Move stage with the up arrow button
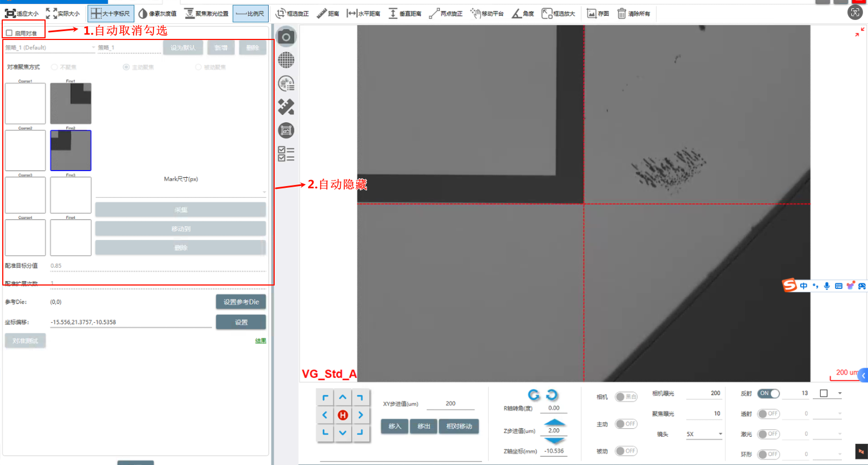This screenshot has height=465, width=868. pos(343,397)
